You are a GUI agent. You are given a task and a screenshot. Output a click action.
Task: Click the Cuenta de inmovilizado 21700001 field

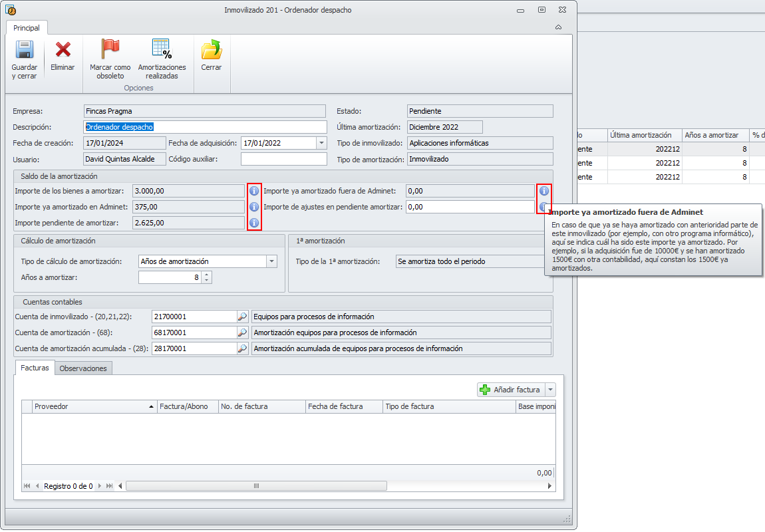point(194,317)
